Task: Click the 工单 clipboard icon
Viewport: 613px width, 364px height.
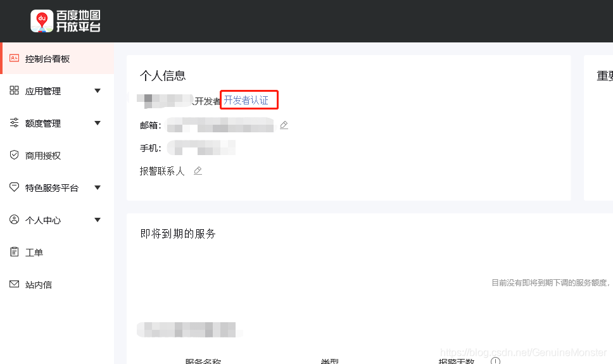Action: 14,252
